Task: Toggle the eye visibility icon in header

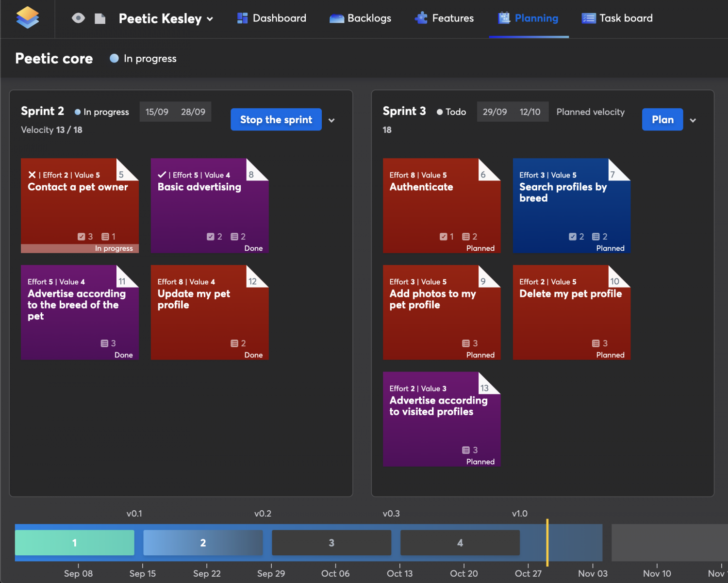Action: [x=78, y=18]
